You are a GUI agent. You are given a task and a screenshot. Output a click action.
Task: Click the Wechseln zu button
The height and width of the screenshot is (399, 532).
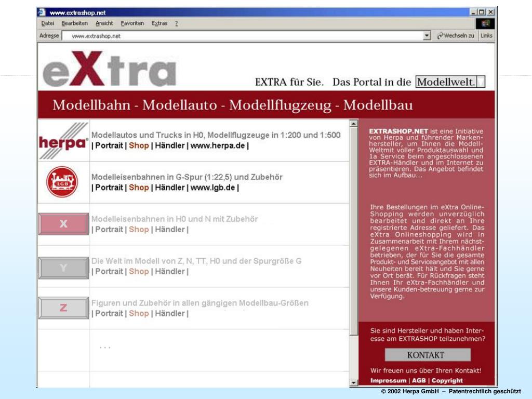tap(455, 36)
